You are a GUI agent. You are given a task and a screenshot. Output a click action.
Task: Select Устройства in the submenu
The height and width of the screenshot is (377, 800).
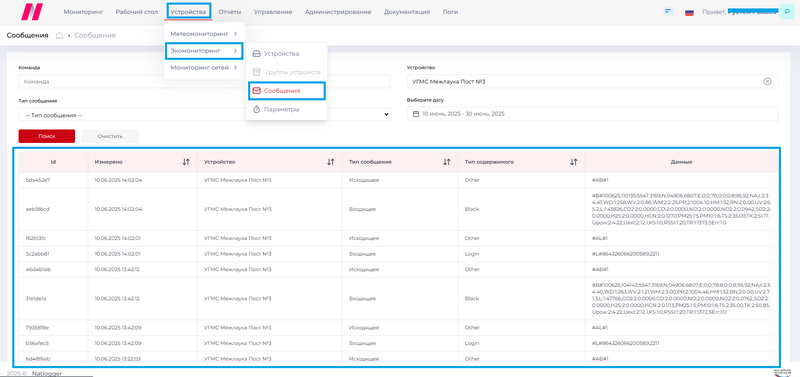[x=281, y=54]
